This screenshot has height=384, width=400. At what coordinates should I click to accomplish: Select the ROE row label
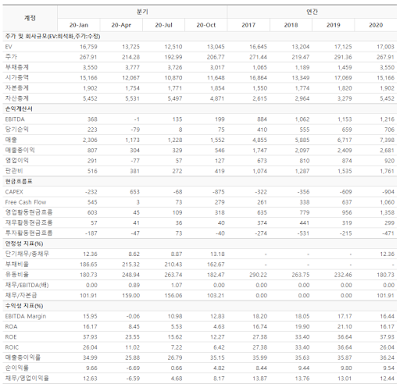(x=11, y=337)
